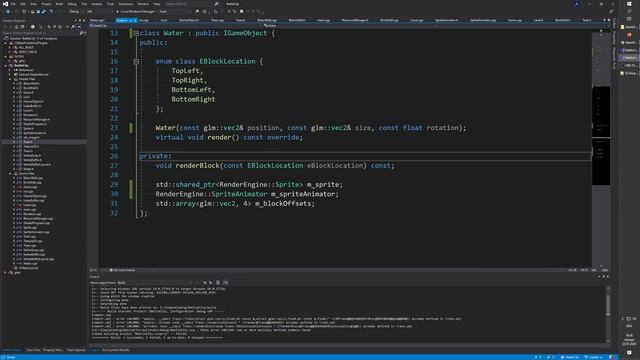This screenshot has width=640, height=360.
Task: Open the open-documents list dropdown arrow
Action: [604, 20]
